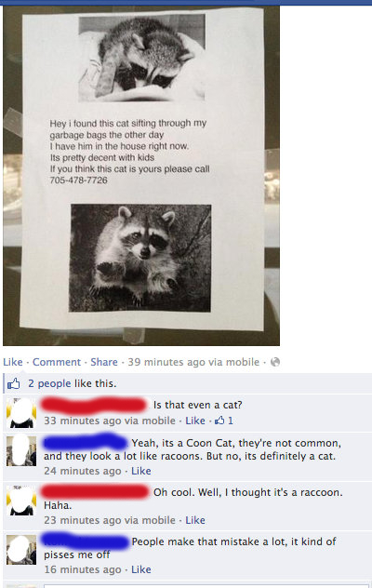The image size is (372, 588).
Task: Like the 'its a Coon Cat' comment
Action: tap(141, 471)
